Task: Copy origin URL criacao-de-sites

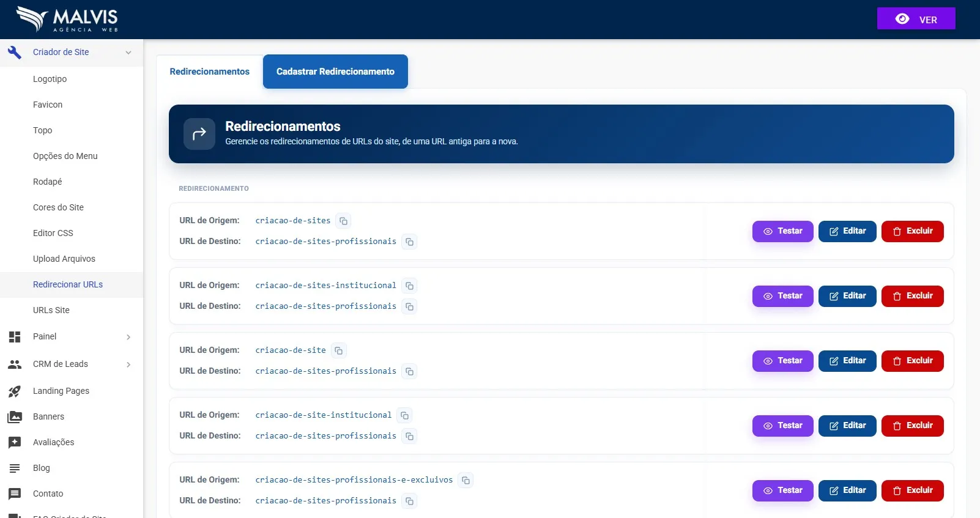Action: tap(344, 221)
